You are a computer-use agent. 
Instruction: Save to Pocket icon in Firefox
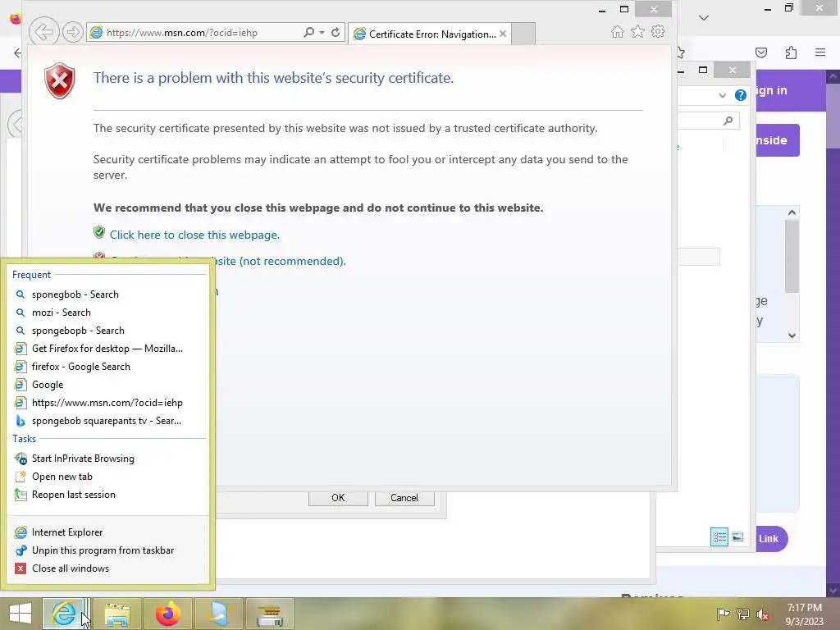761,52
